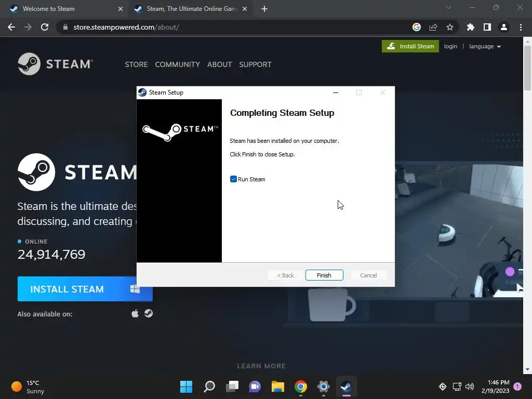Reload the page
Viewport: 532px width, 399px height.
[45, 27]
